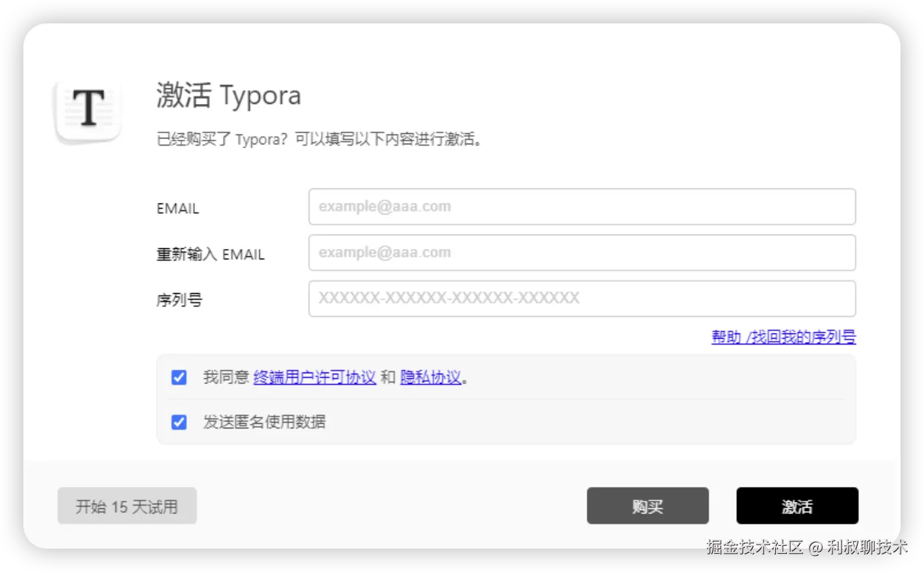Open the 隐私协议 link
Screen dimensions: 924x572
(430, 377)
